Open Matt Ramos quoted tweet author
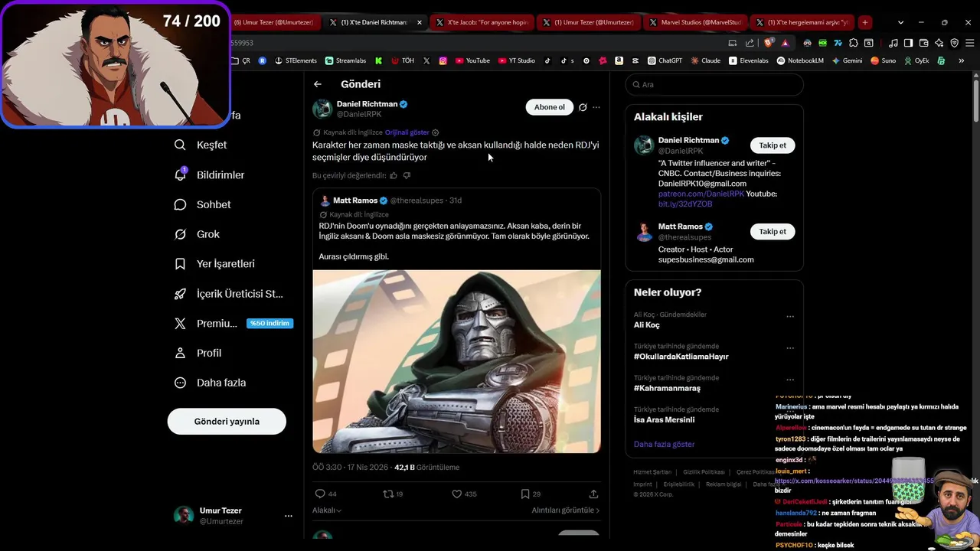The height and width of the screenshot is (551, 980). tap(355, 201)
